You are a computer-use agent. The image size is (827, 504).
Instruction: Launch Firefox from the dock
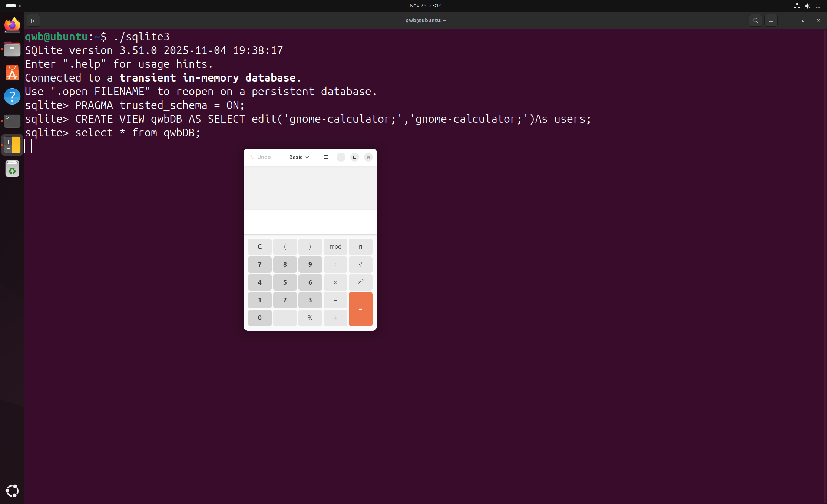(12, 25)
